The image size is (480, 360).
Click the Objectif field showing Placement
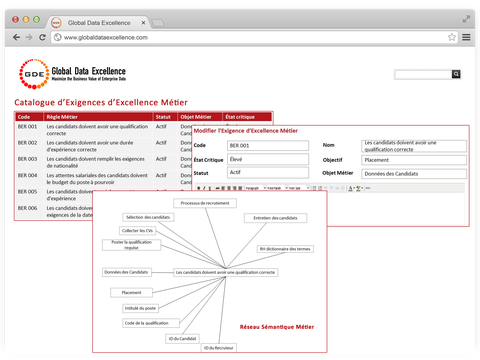click(414, 160)
